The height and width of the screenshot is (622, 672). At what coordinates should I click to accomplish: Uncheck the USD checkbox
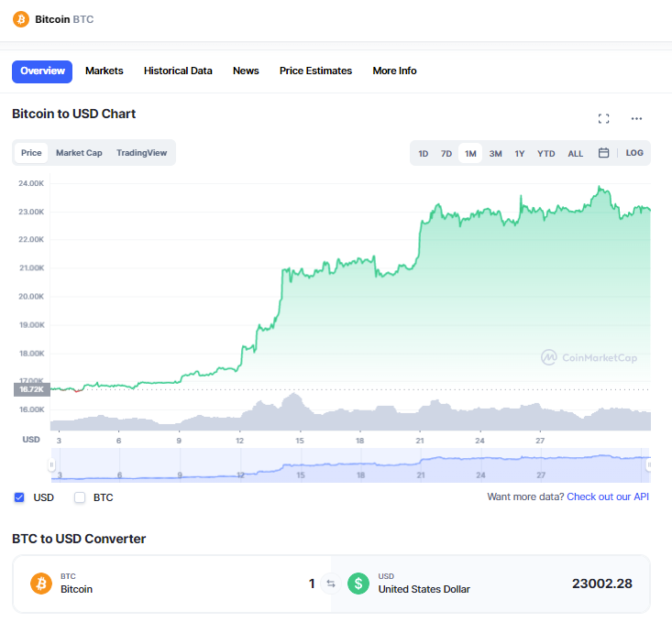(x=19, y=497)
